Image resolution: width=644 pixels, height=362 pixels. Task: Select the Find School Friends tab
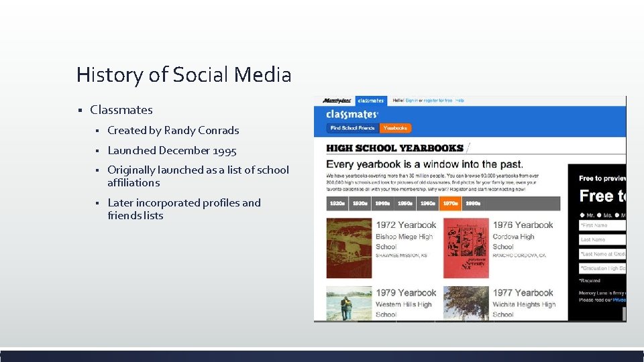point(353,128)
